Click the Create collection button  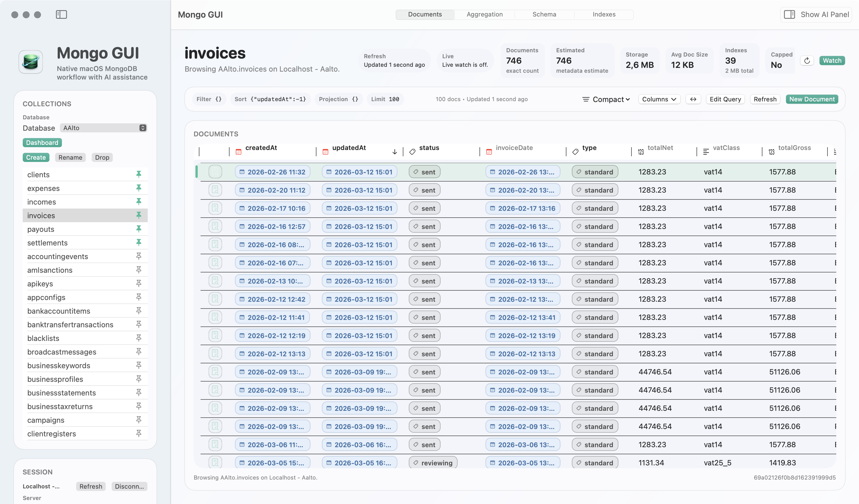click(36, 157)
